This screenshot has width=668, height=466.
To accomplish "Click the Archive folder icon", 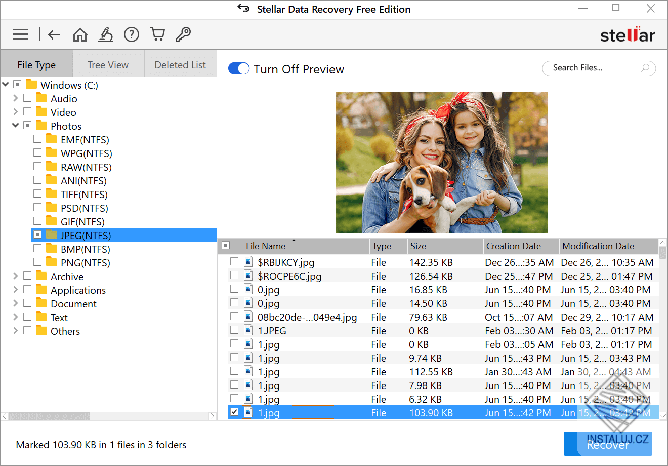I will (41, 276).
